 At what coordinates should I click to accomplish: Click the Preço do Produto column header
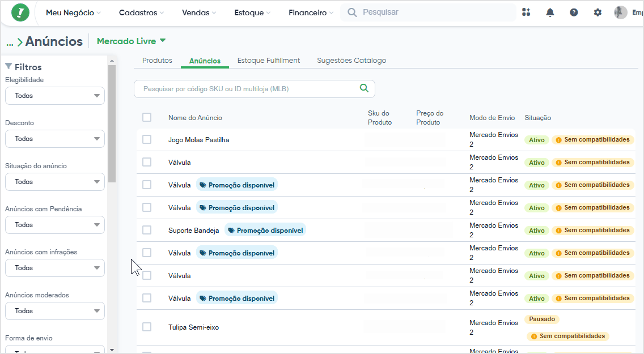(430, 118)
